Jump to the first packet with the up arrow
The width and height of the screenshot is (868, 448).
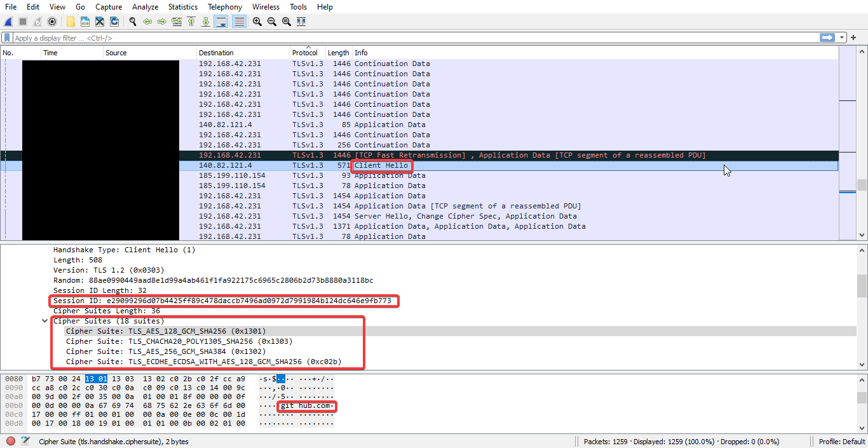pyautogui.click(x=191, y=21)
